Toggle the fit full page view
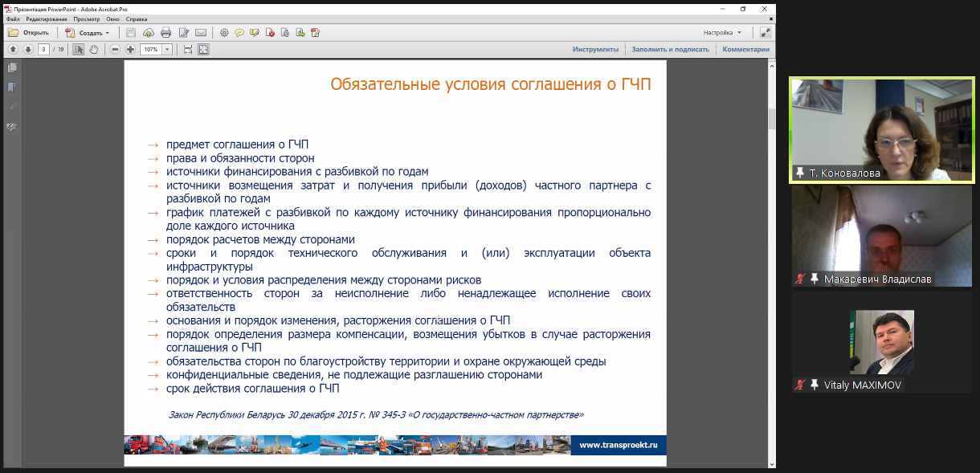This screenshot has height=473, width=980. [x=203, y=50]
